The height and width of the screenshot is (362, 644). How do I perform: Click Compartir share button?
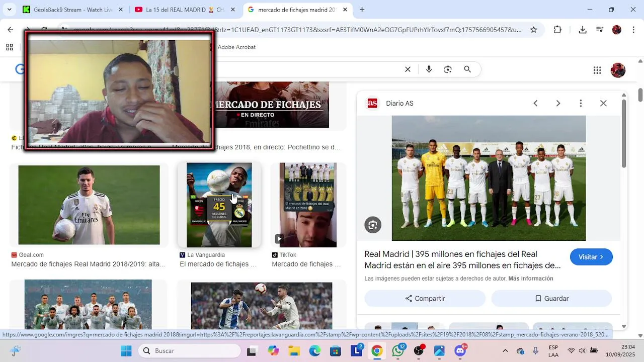pyautogui.click(x=425, y=298)
